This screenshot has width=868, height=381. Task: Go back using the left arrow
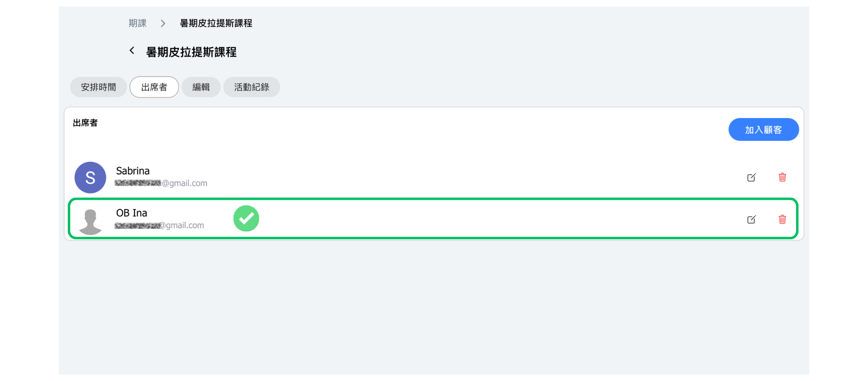132,51
